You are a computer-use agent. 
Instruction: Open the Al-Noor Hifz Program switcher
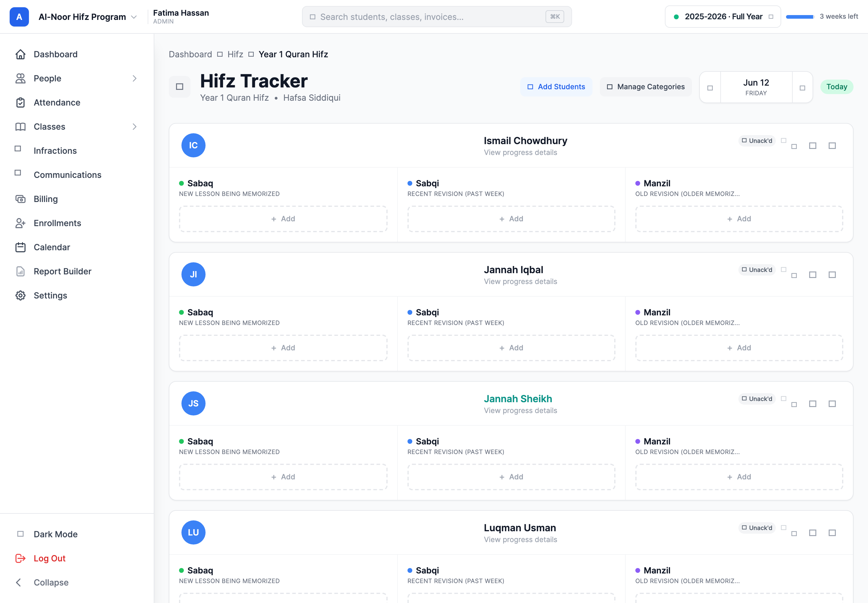(x=88, y=17)
